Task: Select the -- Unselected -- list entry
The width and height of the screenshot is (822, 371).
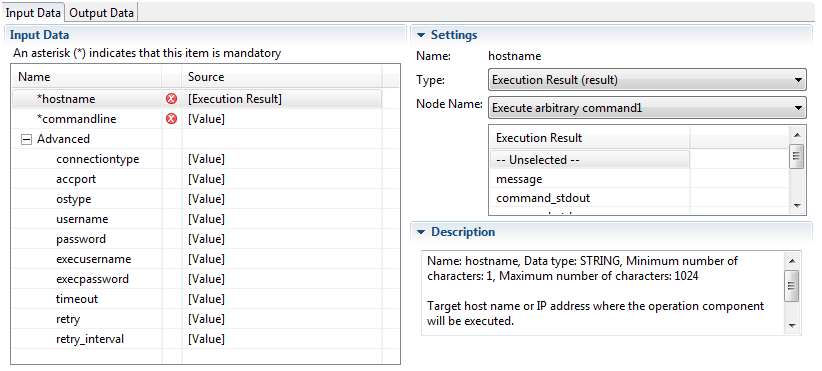Action: pos(590,160)
